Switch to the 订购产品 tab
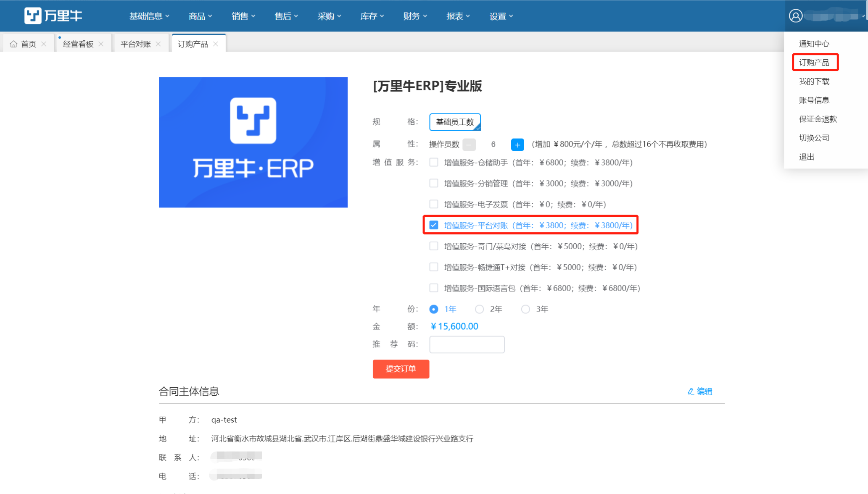 193,44
